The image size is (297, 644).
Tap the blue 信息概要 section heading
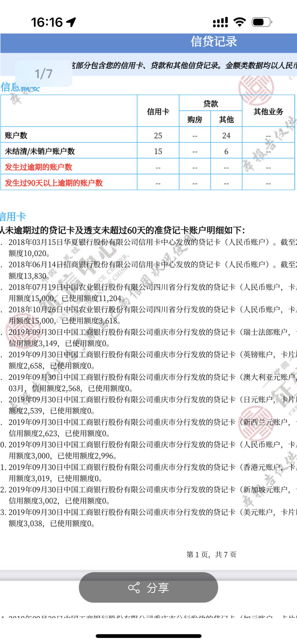tap(20, 87)
